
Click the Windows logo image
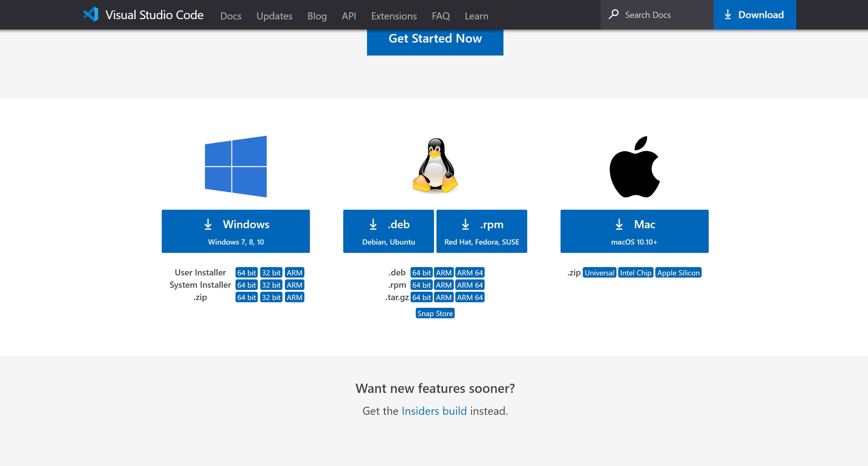pos(236,166)
